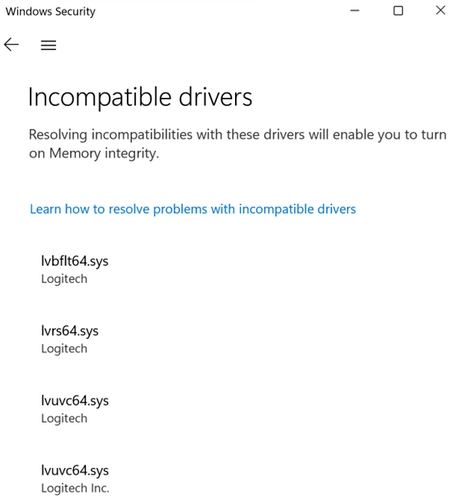Click the empty title bar area beside Windows Security
Screen dimensions: 450x501
[220, 11]
